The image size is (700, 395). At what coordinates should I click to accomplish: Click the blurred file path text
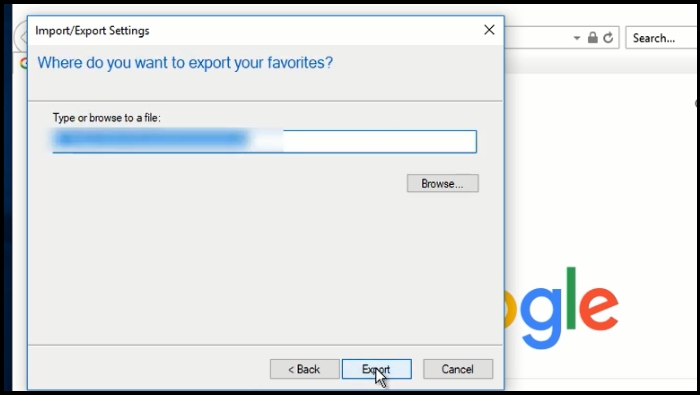pos(152,140)
